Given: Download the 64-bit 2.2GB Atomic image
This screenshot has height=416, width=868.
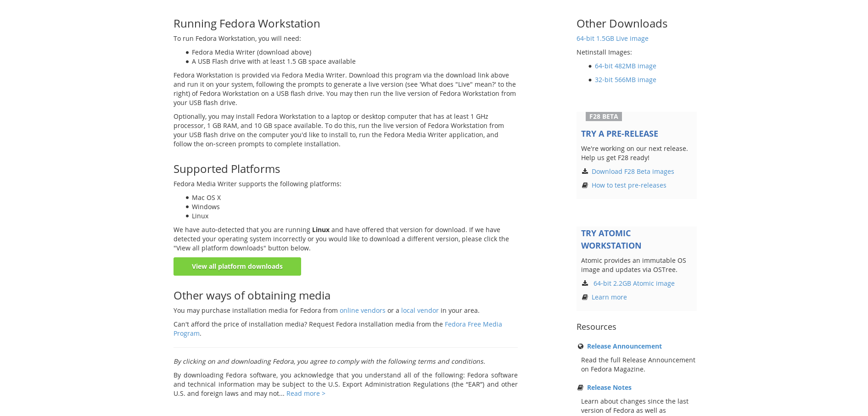Looking at the screenshot, I should pyautogui.click(x=634, y=283).
